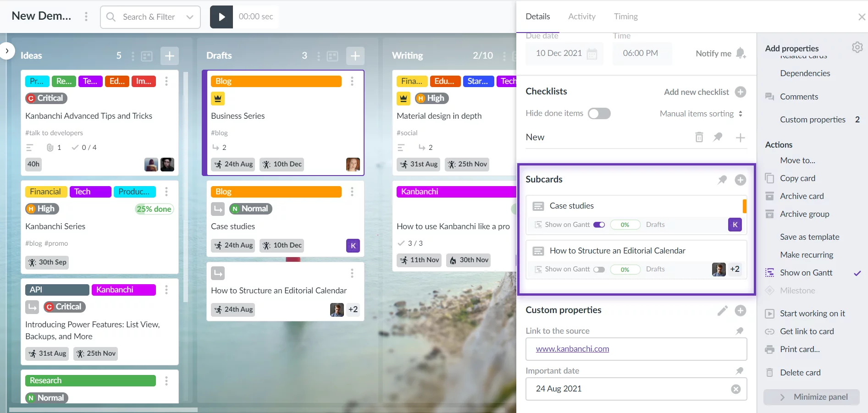The image size is (868, 413).
Task: Toggle Drafts list layout view icon
Action: point(332,56)
